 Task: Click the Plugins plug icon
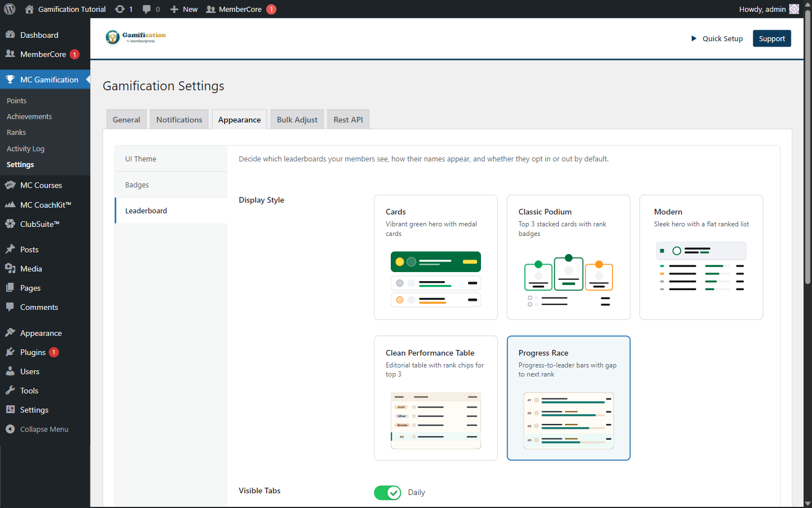tap(10, 352)
